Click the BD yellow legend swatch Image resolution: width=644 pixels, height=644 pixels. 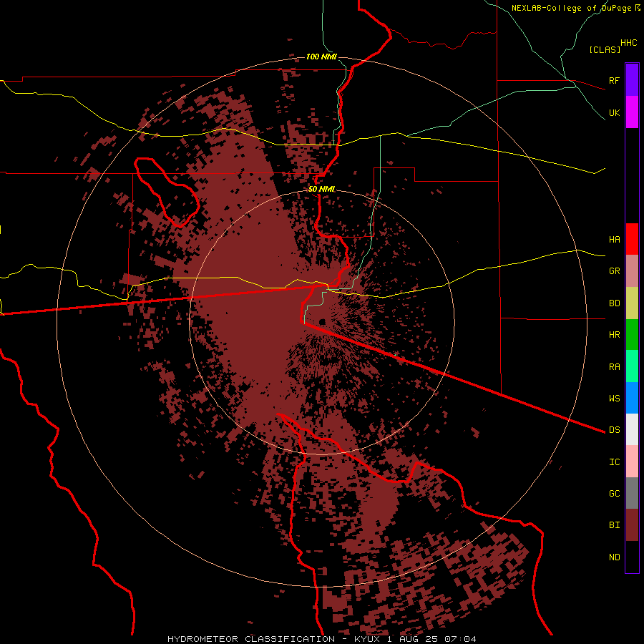point(632,303)
